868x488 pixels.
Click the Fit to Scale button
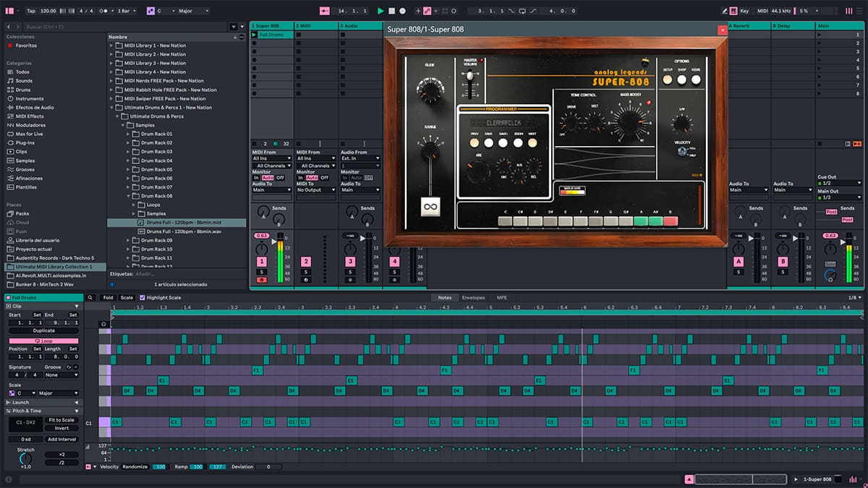click(x=61, y=420)
